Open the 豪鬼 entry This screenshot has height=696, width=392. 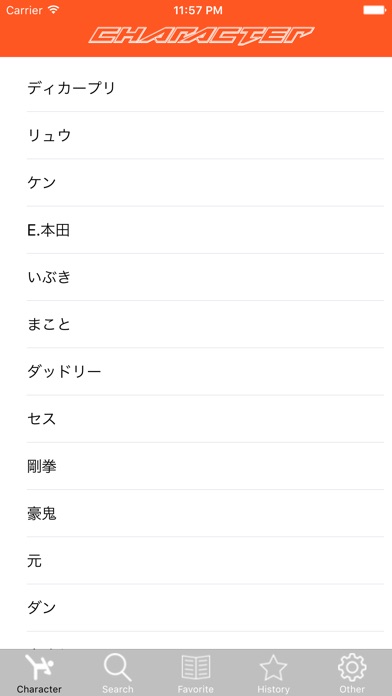(196, 514)
